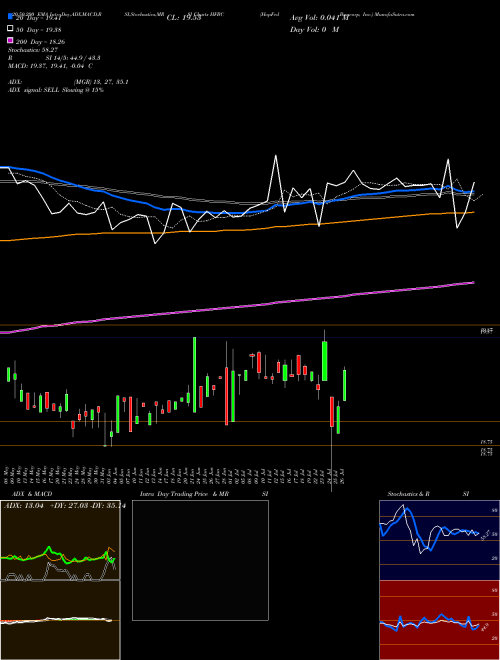Click the white 50 Day legend swatch
This screenshot has height=660, width=500.
point(10,29)
